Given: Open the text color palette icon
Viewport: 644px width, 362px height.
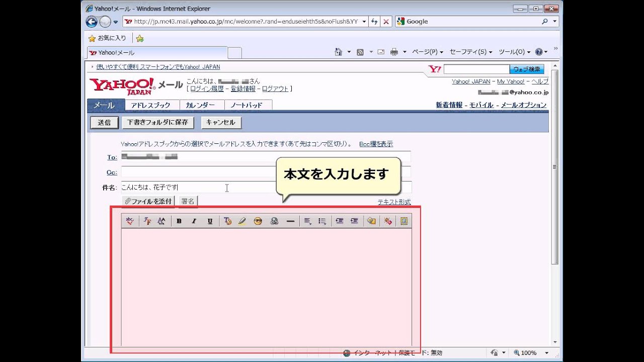Looking at the screenshot, I should [x=227, y=221].
